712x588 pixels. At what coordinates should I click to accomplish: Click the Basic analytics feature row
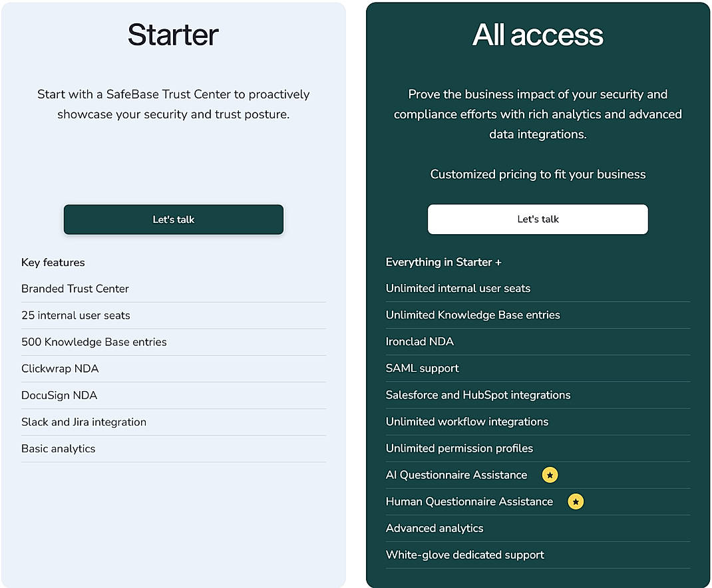(x=58, y=448)
